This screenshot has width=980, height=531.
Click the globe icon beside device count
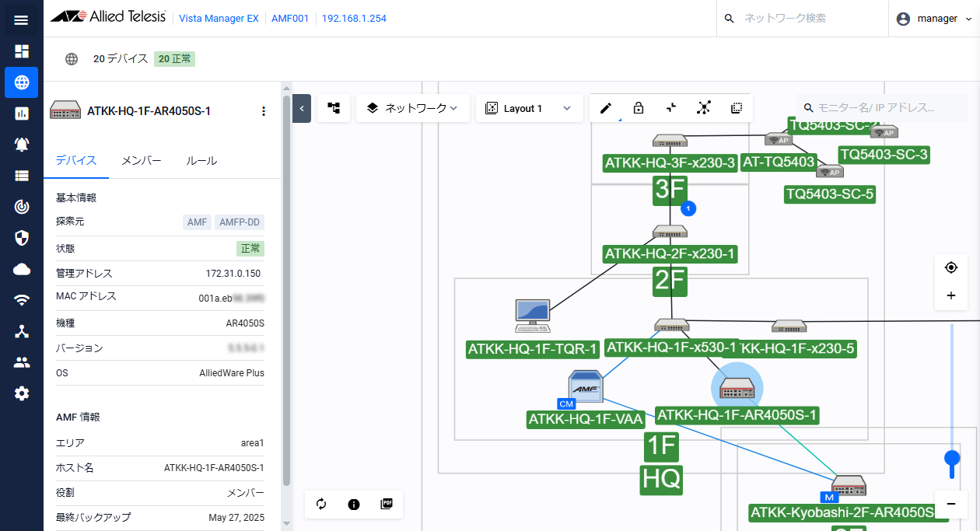tap(72, 58)
